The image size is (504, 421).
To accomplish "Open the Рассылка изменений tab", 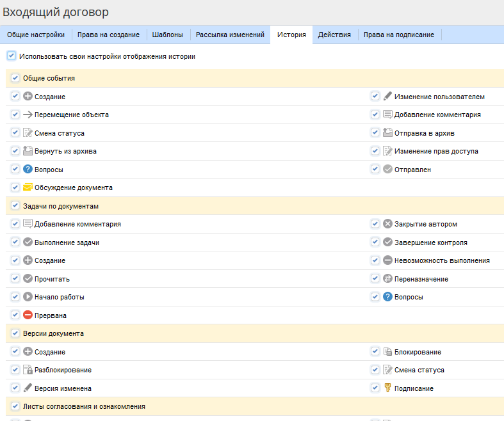I will pos(230,35).
